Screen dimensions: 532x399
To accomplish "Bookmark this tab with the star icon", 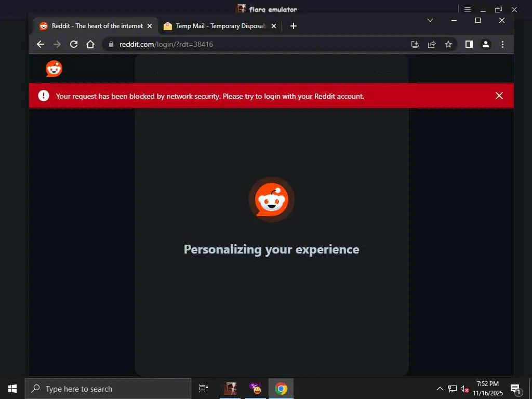I will [448, 44].
